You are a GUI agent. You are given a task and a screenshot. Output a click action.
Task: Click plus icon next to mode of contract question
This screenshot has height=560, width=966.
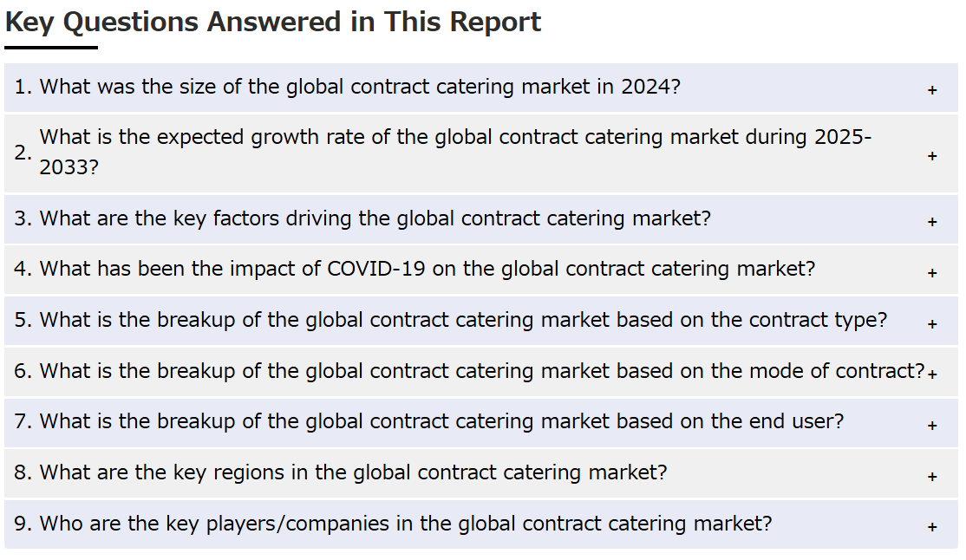click(932, 374)
